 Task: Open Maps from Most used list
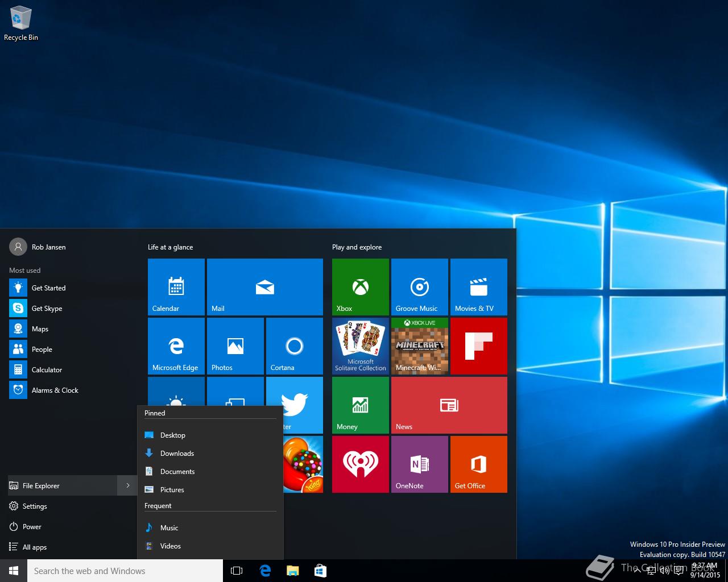[x=73, y=329]
